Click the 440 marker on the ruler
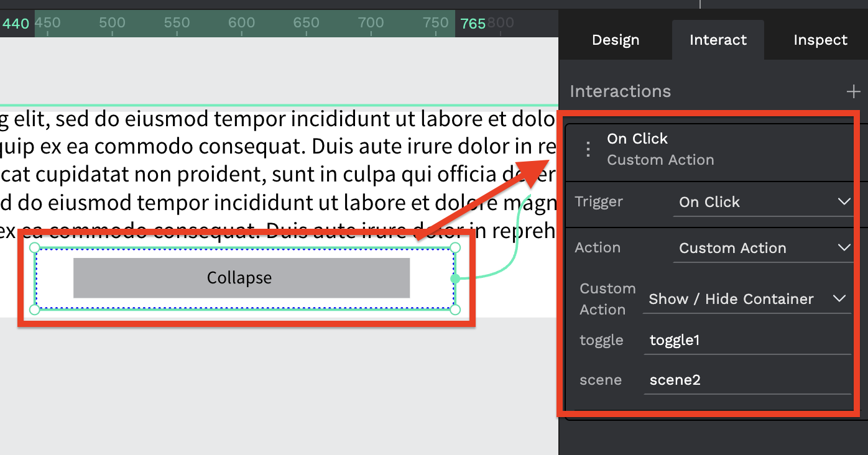Screen dimensions: 868x455 [x=16, y=24]
